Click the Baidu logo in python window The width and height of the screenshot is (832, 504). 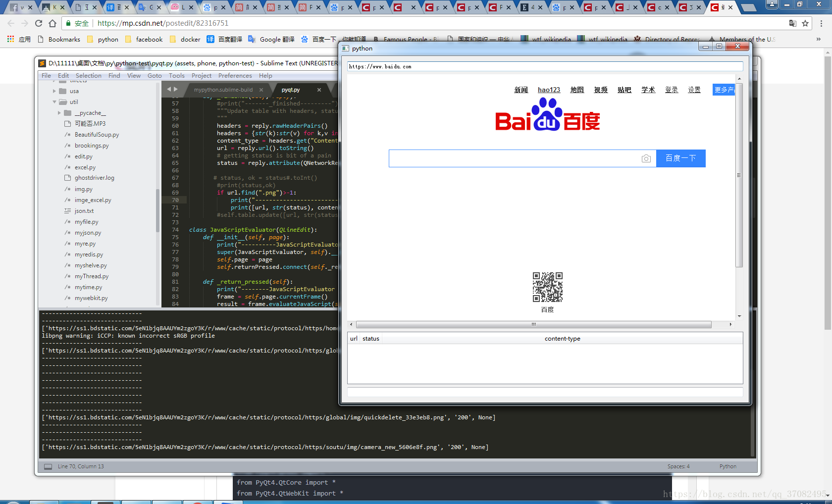[x=548, y=115]
